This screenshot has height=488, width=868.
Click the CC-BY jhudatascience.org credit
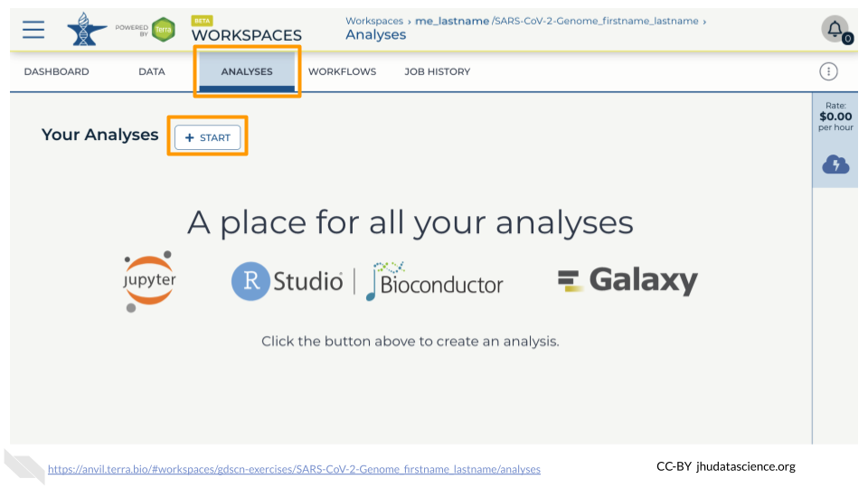coord(726,466)
